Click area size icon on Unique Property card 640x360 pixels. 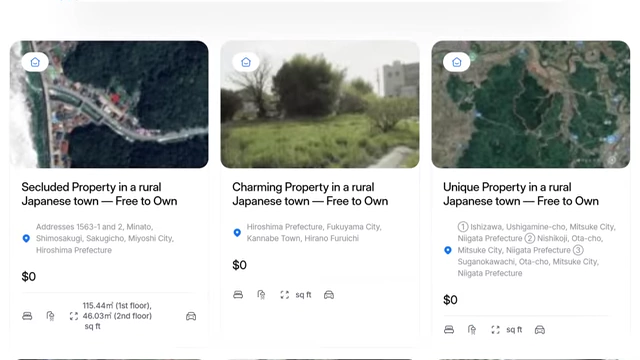click(496, 329)
